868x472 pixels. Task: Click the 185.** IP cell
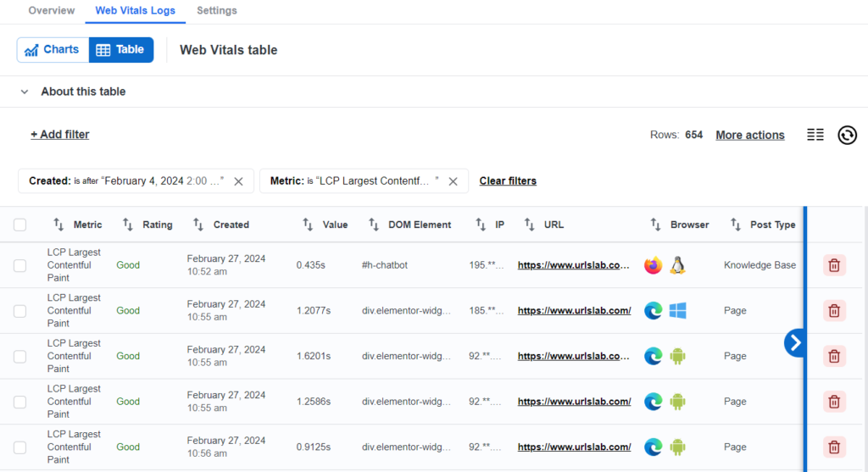(486, 310)
